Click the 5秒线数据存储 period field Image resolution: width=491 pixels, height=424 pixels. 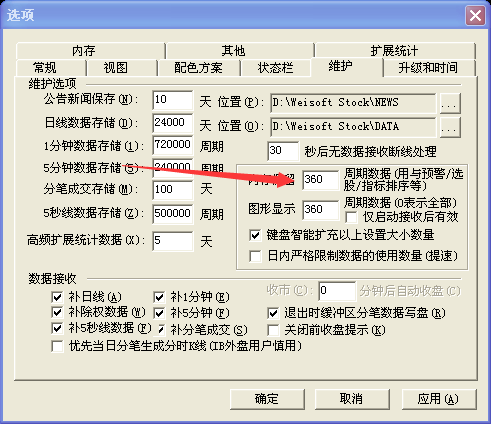click(x=173, y=214)
